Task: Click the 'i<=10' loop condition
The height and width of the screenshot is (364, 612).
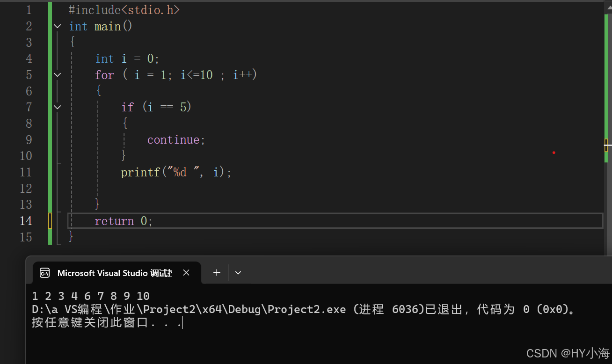Action: [197, 75]
